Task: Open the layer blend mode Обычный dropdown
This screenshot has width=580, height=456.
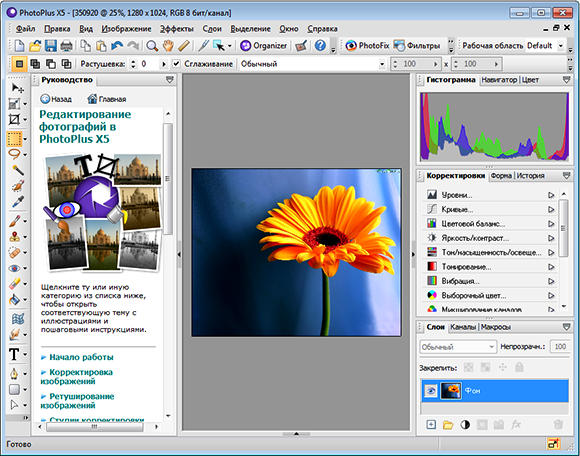Action: pyautogui.click(x=458, y=347)
